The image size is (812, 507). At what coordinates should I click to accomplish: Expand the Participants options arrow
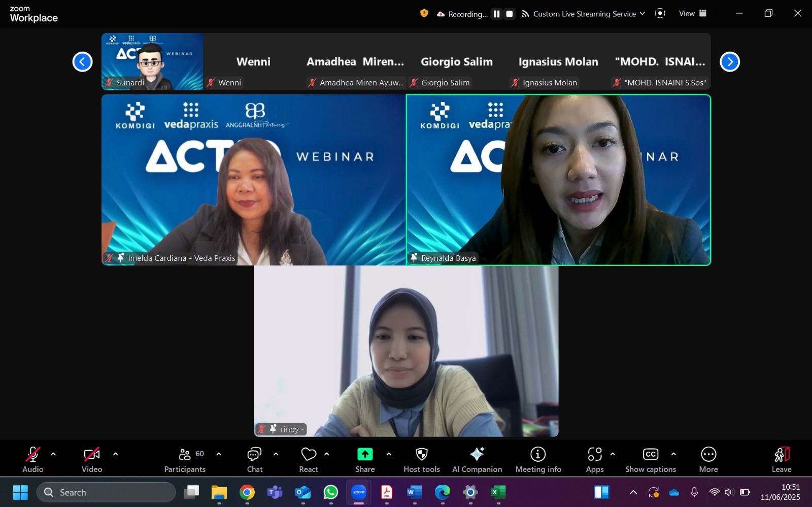pos(219,454)
